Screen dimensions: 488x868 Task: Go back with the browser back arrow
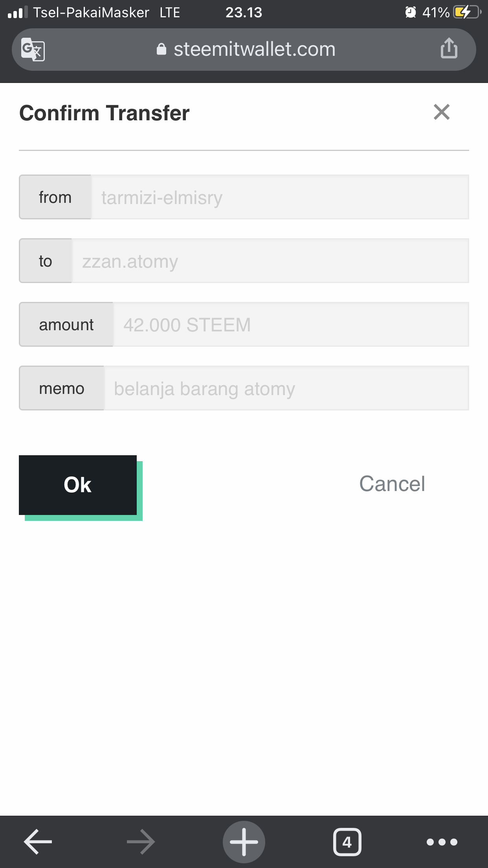click(38, 842)
